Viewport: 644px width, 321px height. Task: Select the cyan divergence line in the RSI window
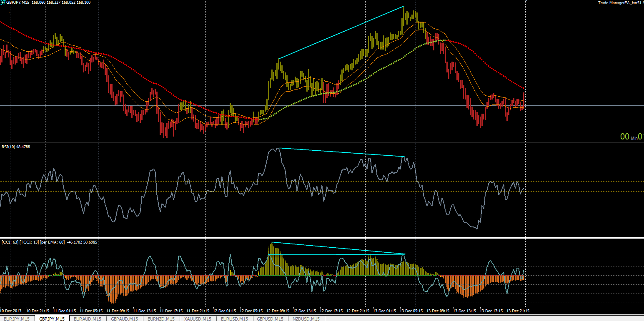pyautogui.click(x=341, y=152)
